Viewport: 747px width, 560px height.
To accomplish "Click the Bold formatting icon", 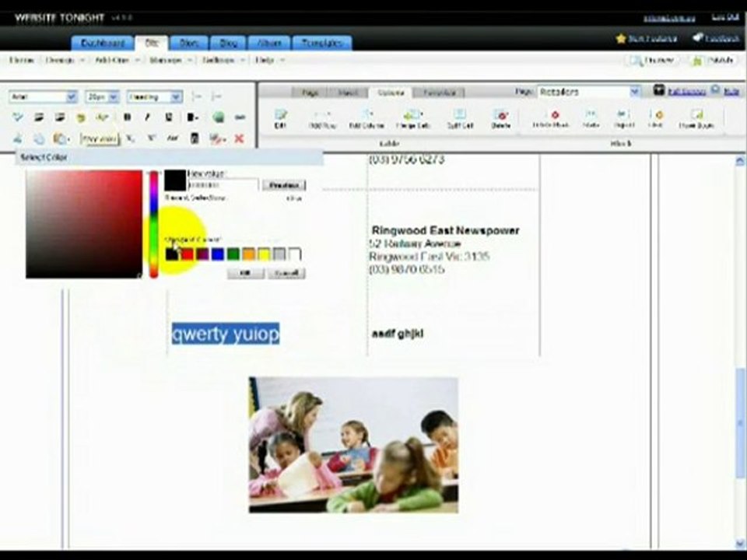I will tap(127, 117).
